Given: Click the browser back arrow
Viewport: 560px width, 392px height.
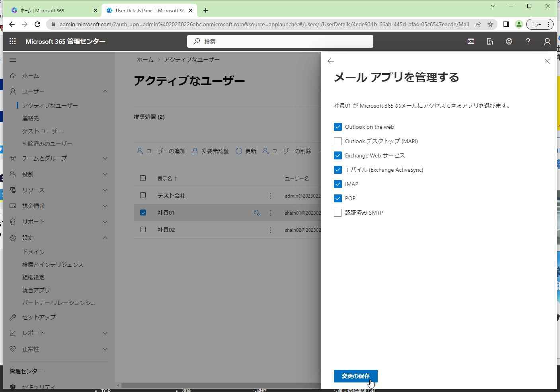Looking at the screenshot, I should [12, 24].
